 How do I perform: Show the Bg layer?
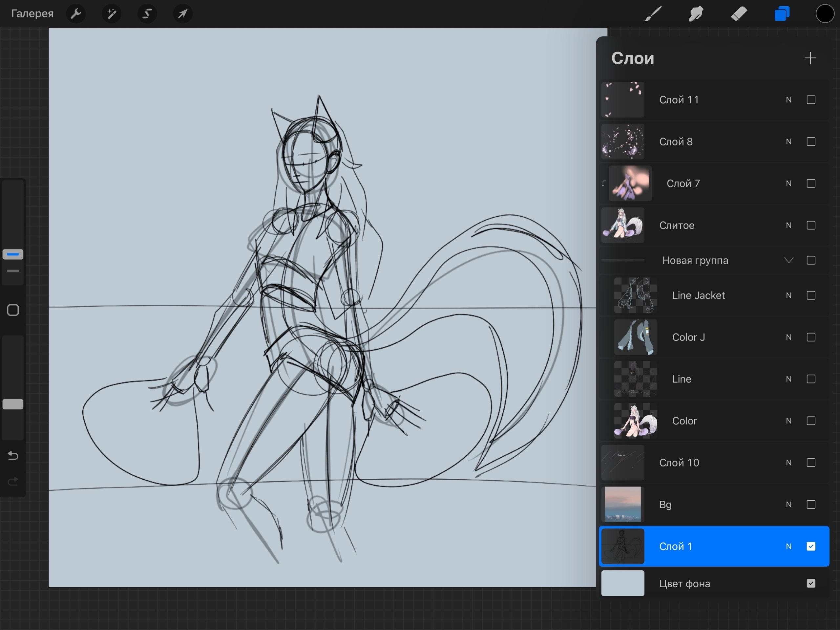coord(811,504)
